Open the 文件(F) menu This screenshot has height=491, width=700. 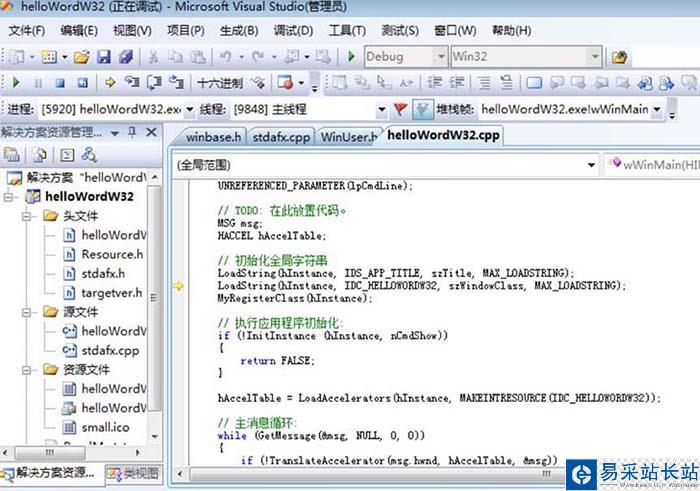pos(27,31)
